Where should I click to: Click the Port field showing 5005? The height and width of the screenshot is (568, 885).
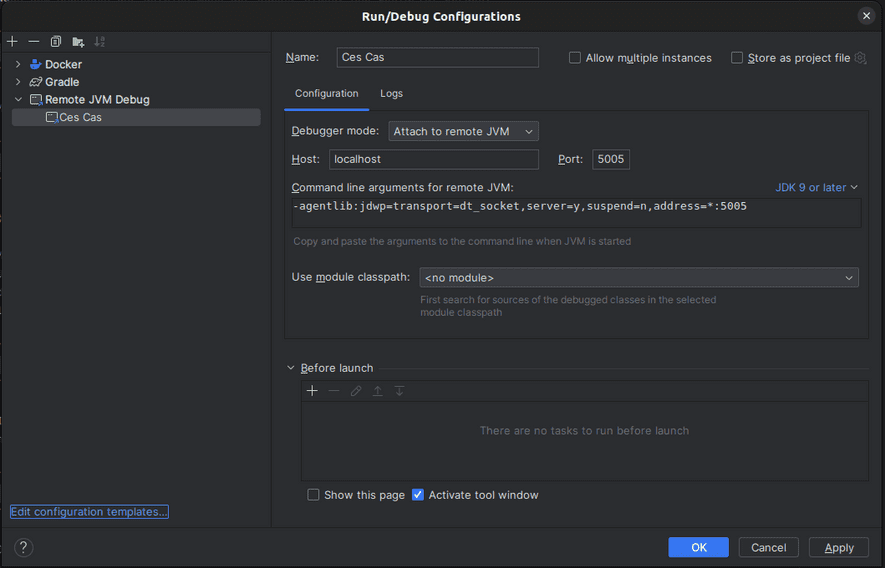[x=611, y=159]
